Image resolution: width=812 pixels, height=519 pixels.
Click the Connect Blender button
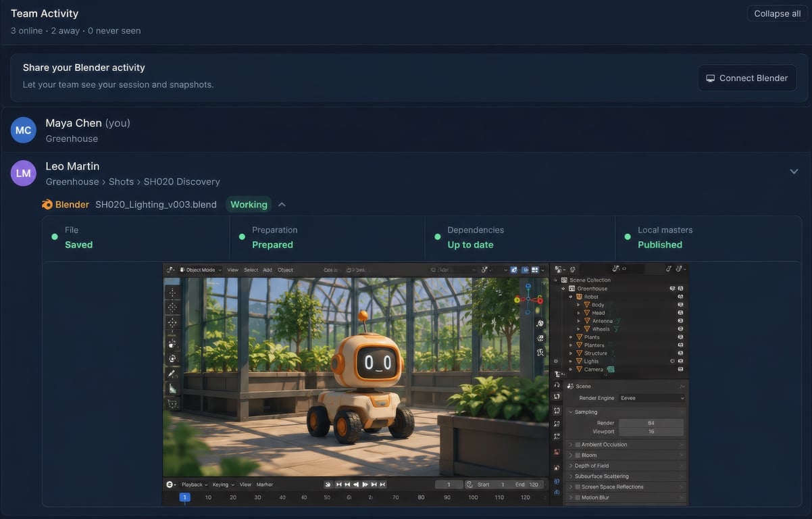(x=746, y=78)
